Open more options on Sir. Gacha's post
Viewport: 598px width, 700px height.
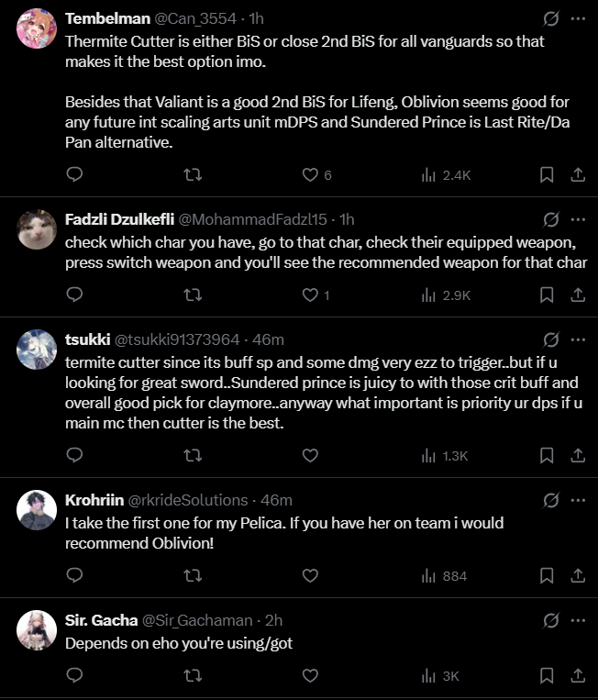578,621
